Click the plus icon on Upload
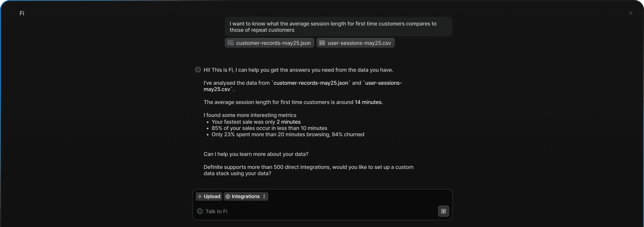Viewport: 644px width, 227px height. [x=200, y=197]
